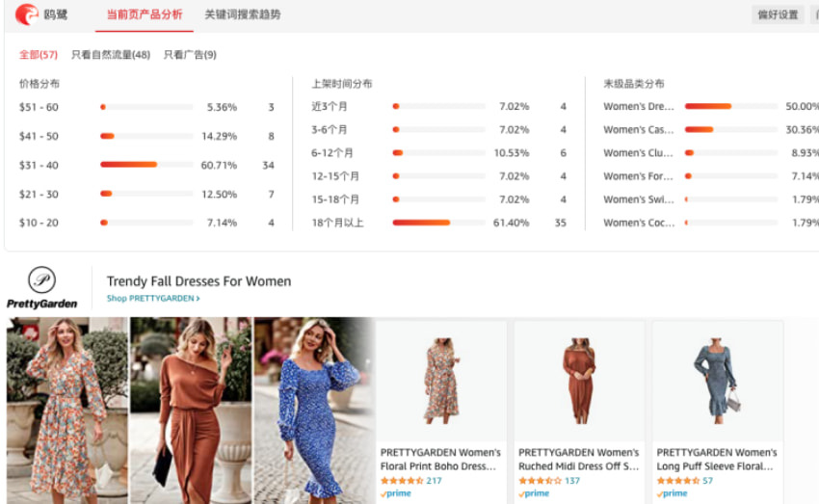The height and width of the screenshot is (504, 819).
Task: Switch to 当前页产品分析 tab
Action: (145, 14)
